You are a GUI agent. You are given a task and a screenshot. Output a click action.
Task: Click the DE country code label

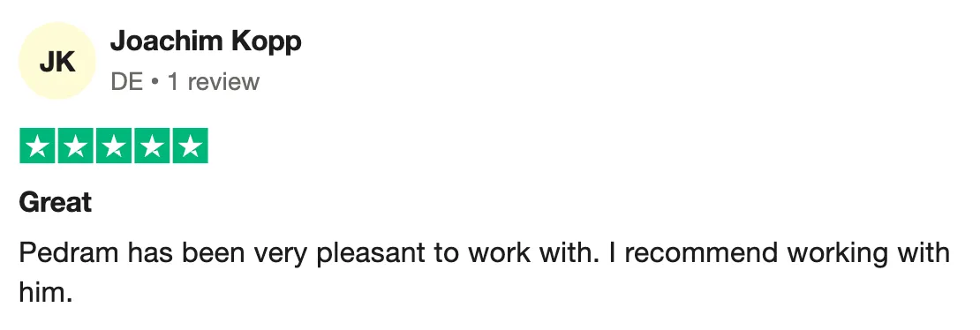point(127,82)
